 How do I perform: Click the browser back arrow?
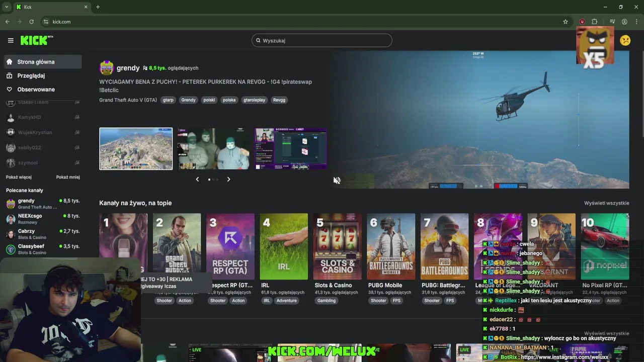[7, 22]
